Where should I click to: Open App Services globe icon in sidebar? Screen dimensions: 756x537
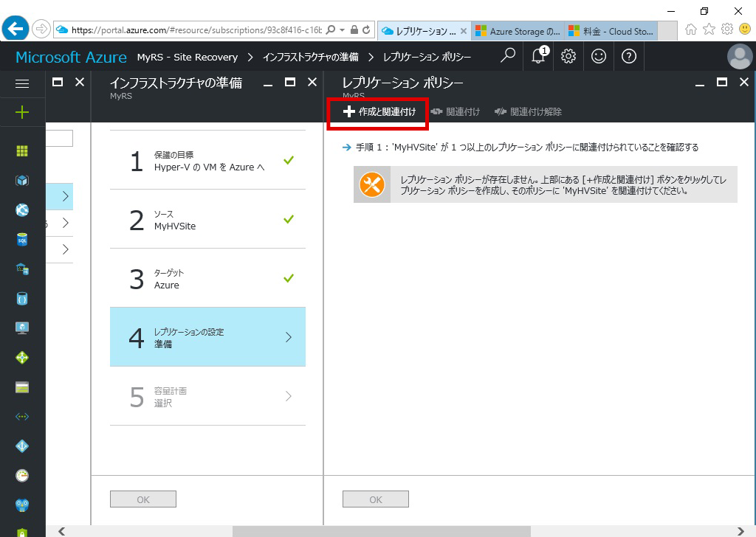pyautogui.click(x=22, y=210)
